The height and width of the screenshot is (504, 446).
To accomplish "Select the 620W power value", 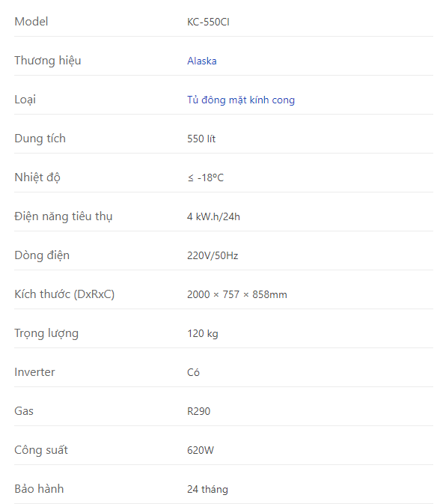I will pos(201,450).
